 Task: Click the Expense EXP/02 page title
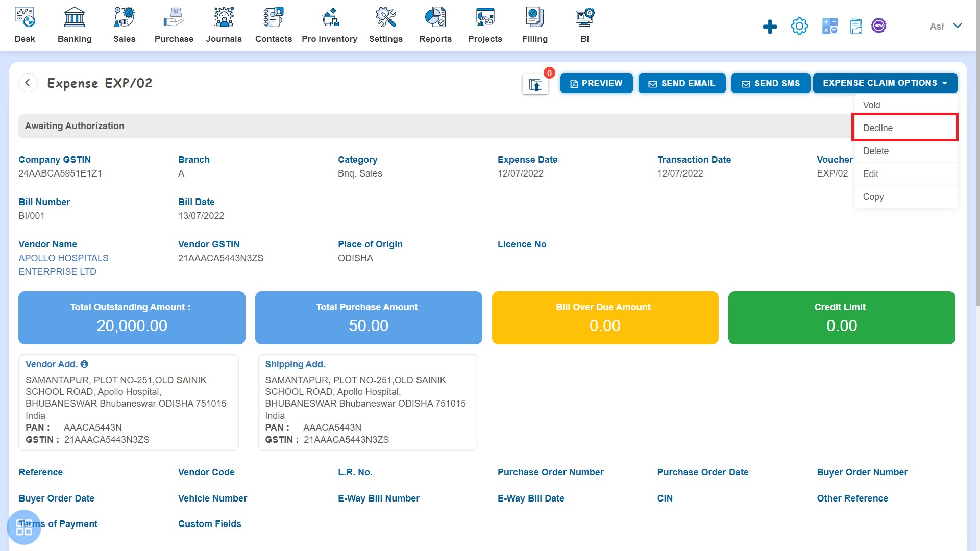coord(100,83)
